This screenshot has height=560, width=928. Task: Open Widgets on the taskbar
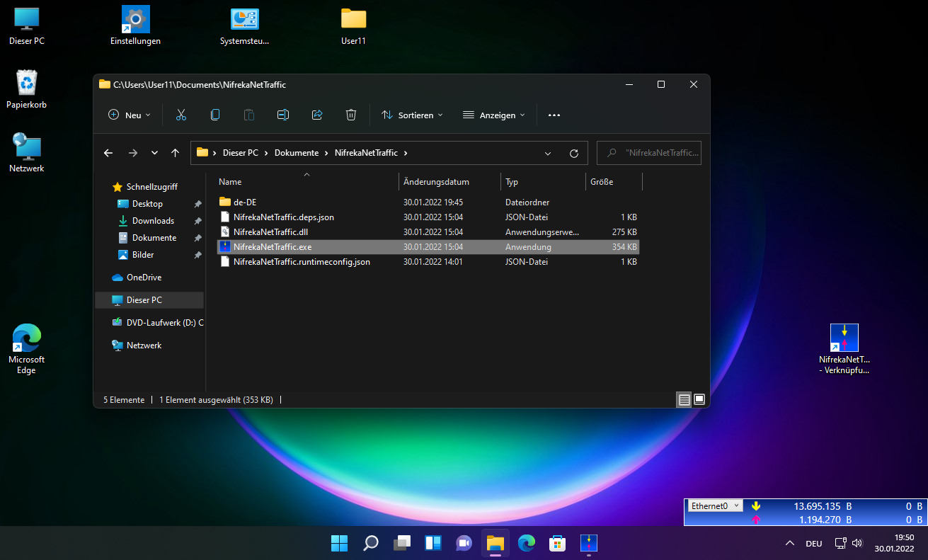[x=433, y=543]
